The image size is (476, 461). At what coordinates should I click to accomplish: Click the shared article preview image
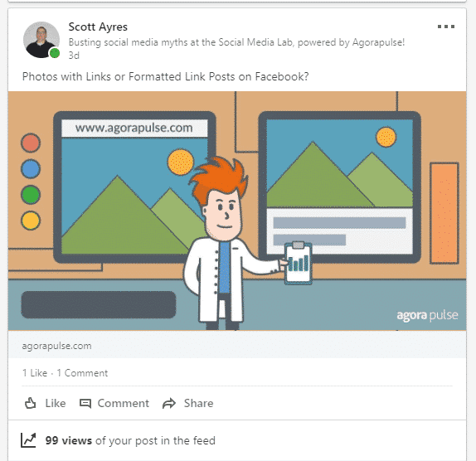pyautogui.click(x=237, y=211)
